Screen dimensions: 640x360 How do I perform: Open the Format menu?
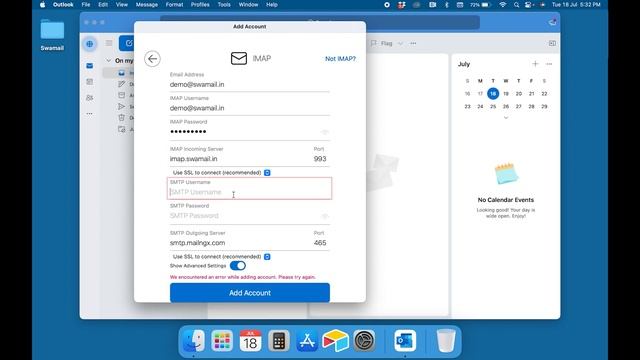tap(174, 4)
